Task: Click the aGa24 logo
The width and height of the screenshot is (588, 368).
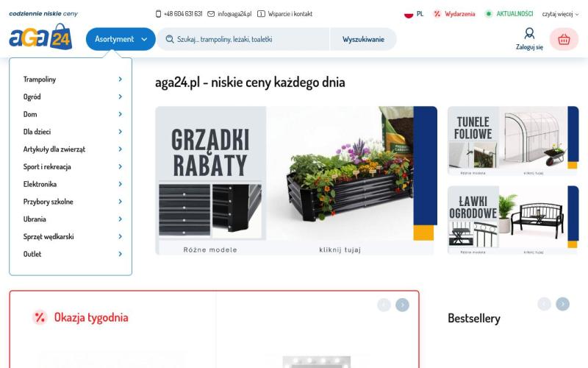Action: click(40, 37)
